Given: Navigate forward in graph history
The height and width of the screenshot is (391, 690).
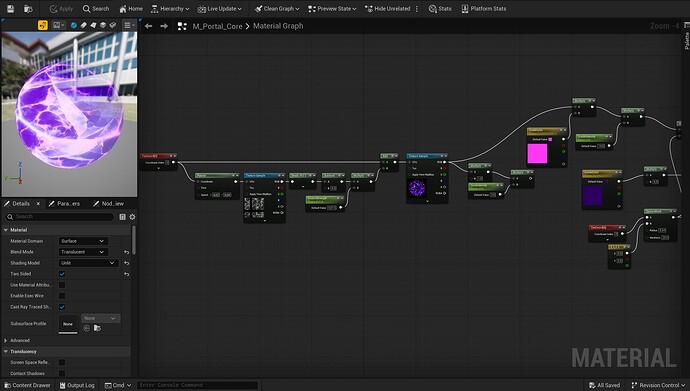Looking at the screenshot, I should 164,26.
